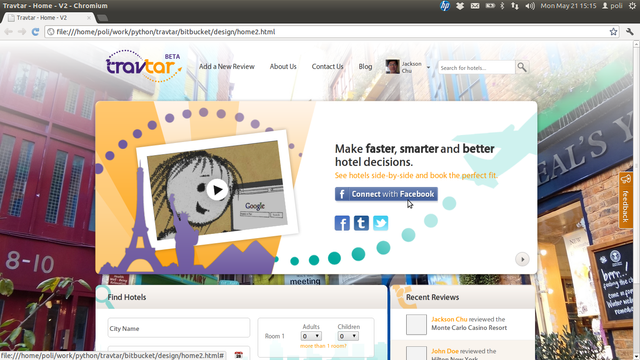Open the Facebook social icon
The width and height of the screenshot is (640, 360).
tap(342, 223)
